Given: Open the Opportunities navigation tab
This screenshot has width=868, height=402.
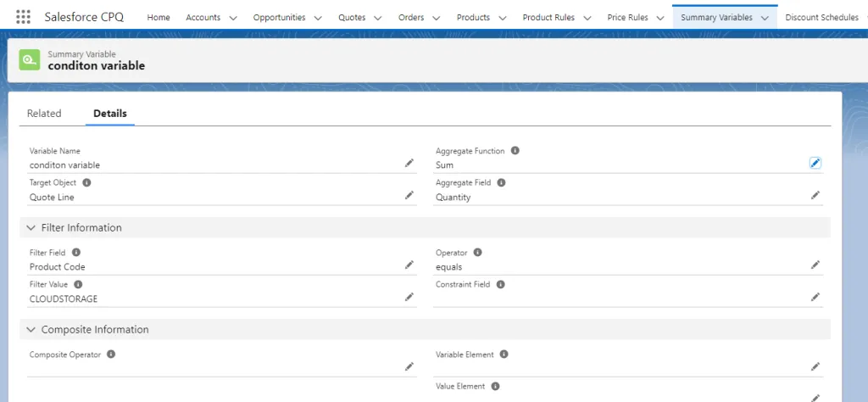Looking at the screenshot, I should [x=279, y=17].
